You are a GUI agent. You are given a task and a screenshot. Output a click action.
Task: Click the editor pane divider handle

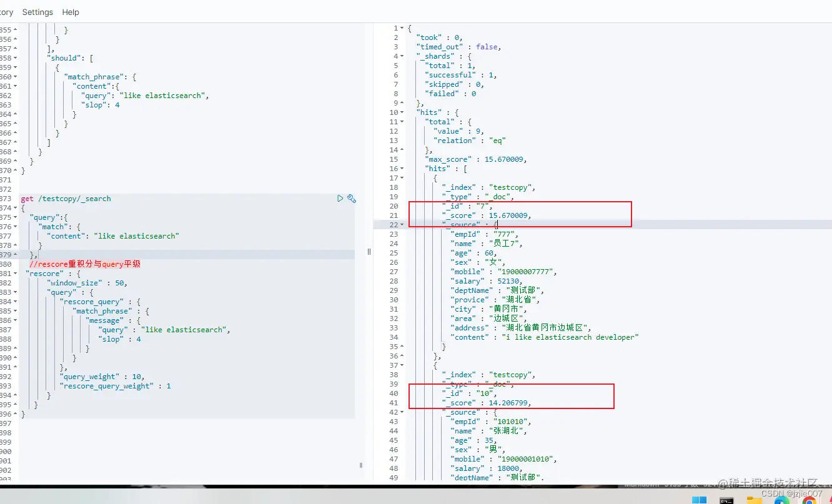coord(369,252)
